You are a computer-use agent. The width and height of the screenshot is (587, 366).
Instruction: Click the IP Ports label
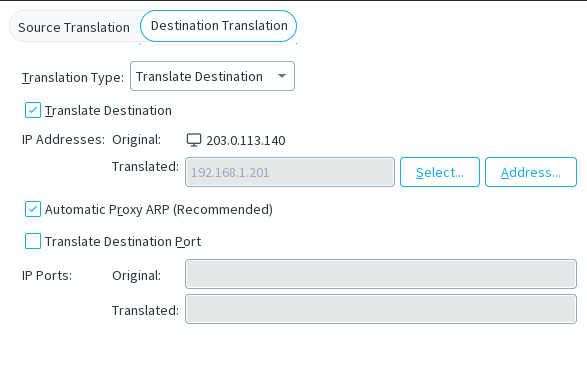[47, 275]
